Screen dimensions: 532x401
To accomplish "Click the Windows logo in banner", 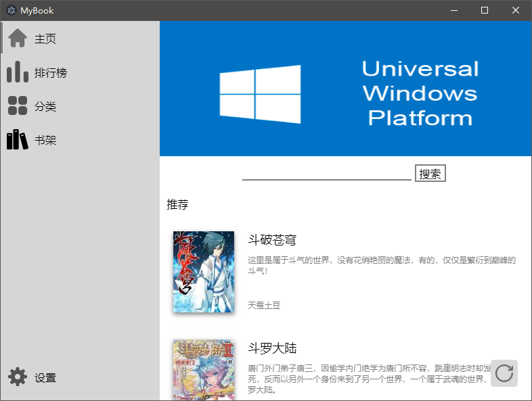I will click(x=260, y=94).
